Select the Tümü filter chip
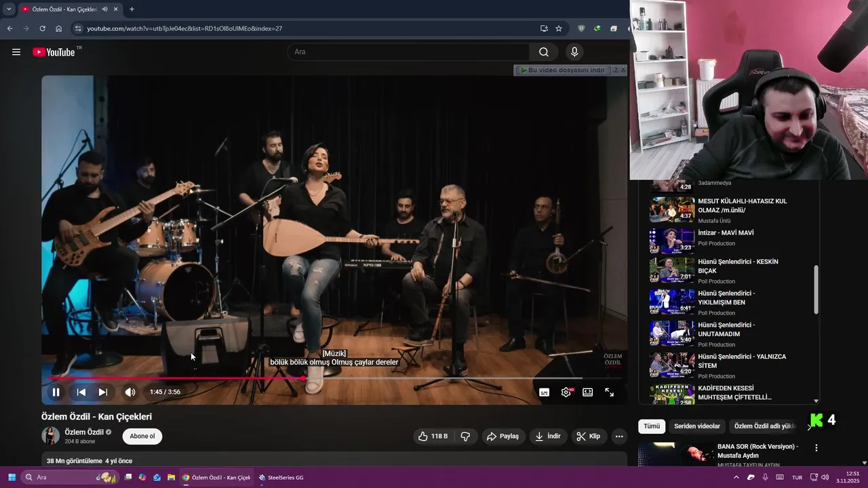 pyautogui.click(x=652, y=426)
